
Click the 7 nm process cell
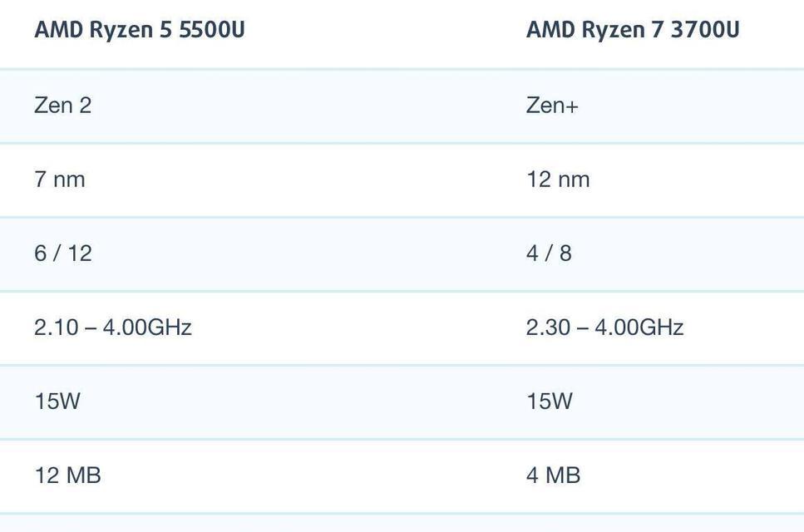pos(60,180)
